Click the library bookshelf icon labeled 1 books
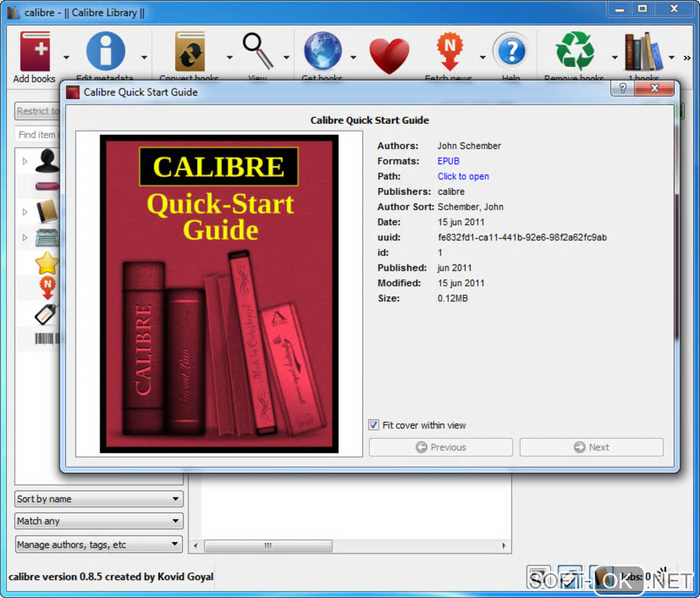700x598 pixels. [x=643, y=51]
